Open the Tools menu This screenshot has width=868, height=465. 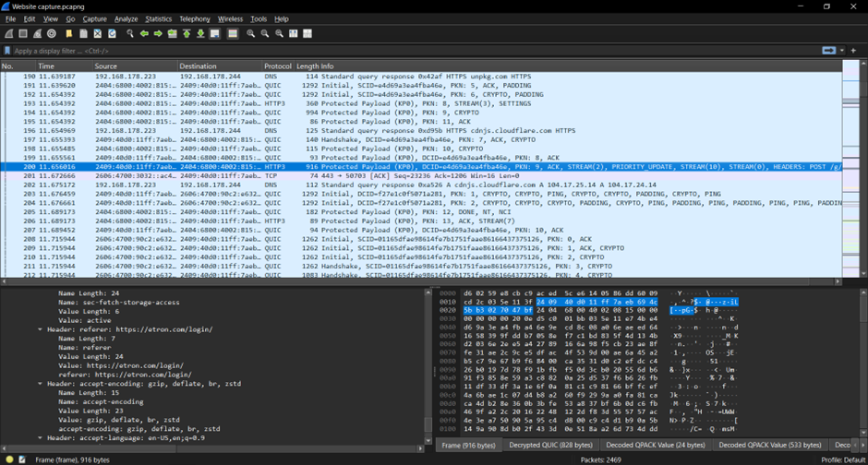pyautogui.click(x=259, y=18)
